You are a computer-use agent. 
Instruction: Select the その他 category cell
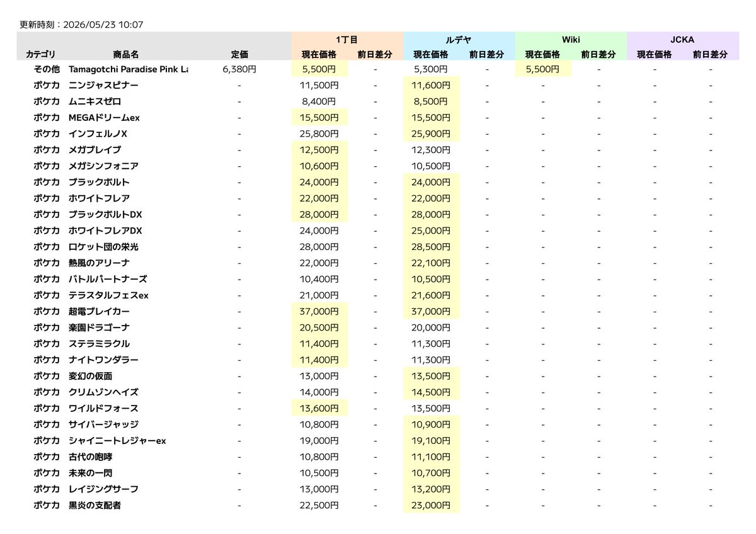coord(47,69)
